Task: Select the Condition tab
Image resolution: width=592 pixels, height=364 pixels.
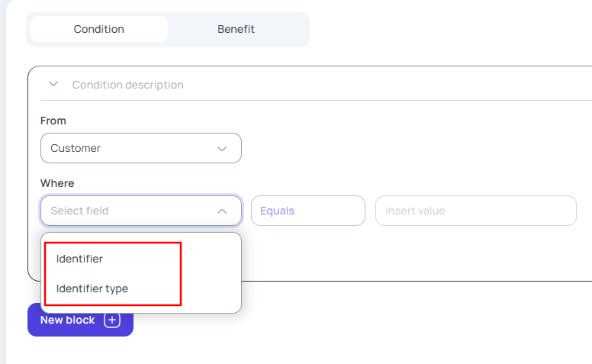Action: [99, 29]
